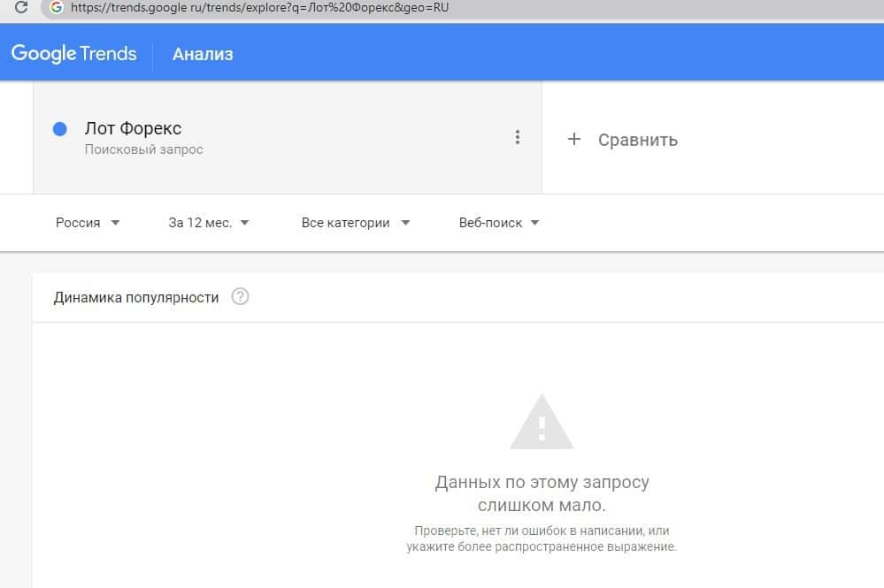
Task: Click the blue dot next to Лот Форекс
Action: [60, 129]
